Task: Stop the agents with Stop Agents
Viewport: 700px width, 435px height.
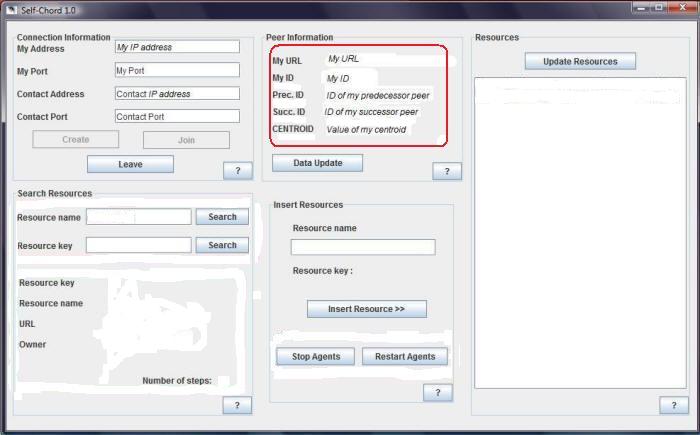Action: tap(315, 357)
